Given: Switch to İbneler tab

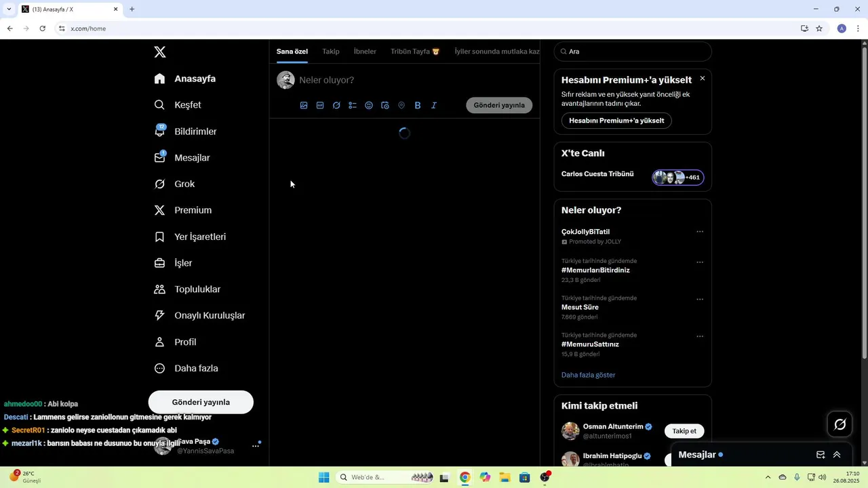Looking at the screenshot, I should coord(365,52).
